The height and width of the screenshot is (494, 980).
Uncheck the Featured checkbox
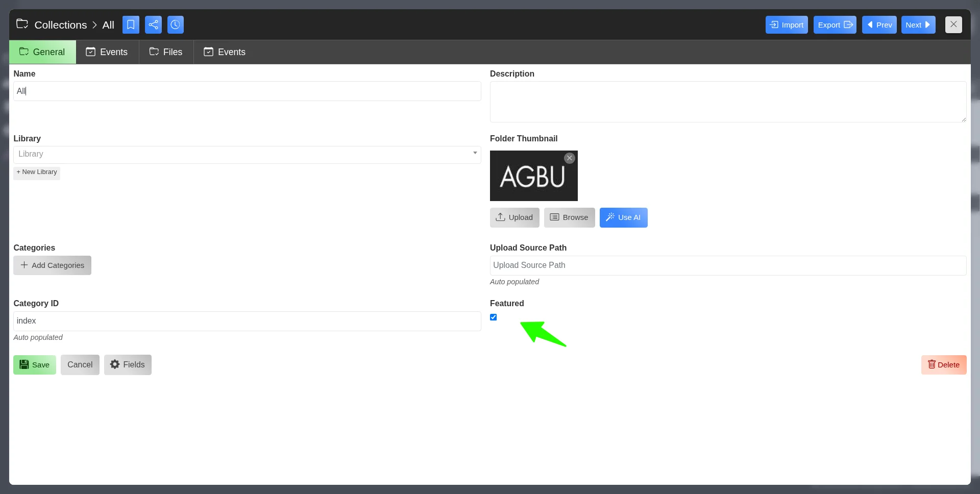[493, 317]
